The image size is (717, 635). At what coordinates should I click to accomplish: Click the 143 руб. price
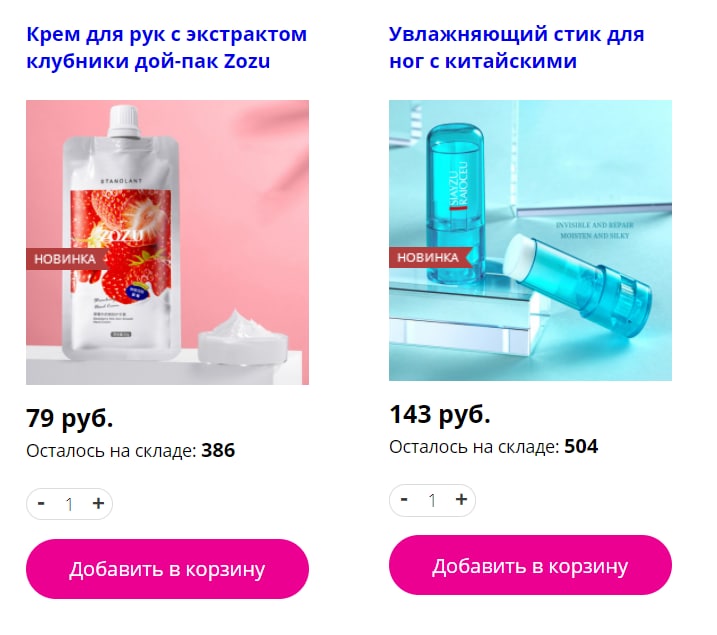[x=440, y=415]
